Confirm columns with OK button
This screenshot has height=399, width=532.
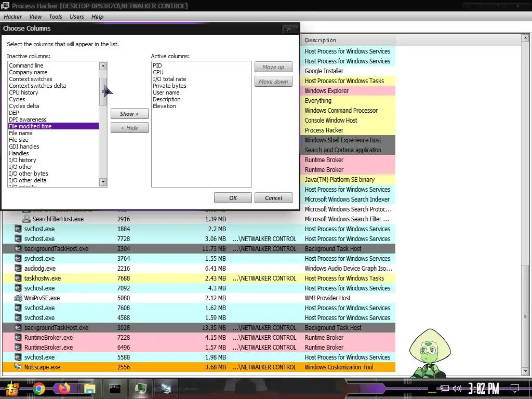(x=233, y=198)
